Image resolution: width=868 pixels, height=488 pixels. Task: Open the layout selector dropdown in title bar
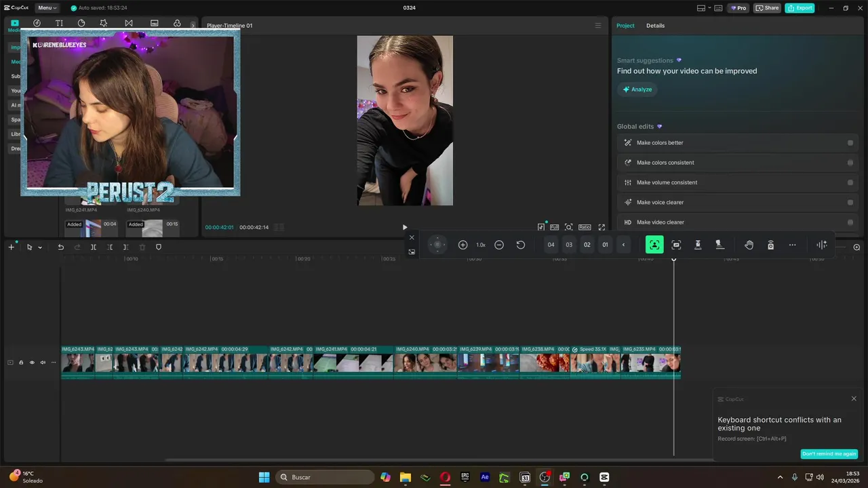click(x=704, y=8)
